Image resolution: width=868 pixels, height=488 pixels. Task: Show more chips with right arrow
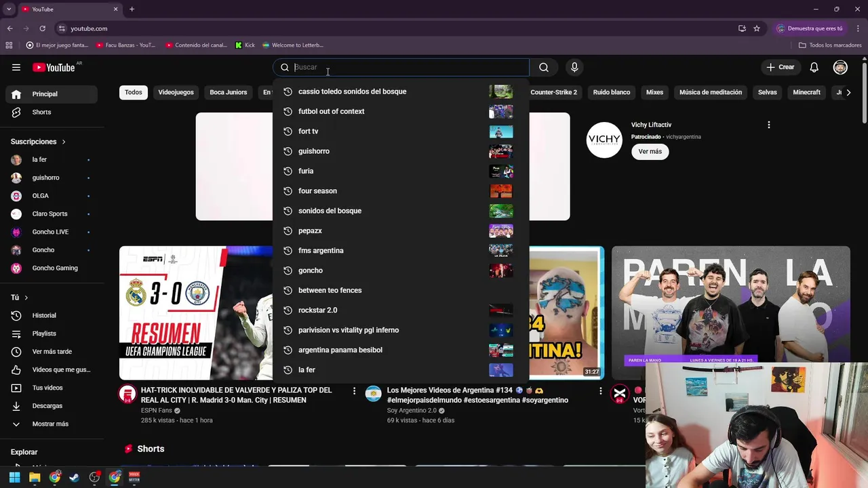click(x=848, y=92)
